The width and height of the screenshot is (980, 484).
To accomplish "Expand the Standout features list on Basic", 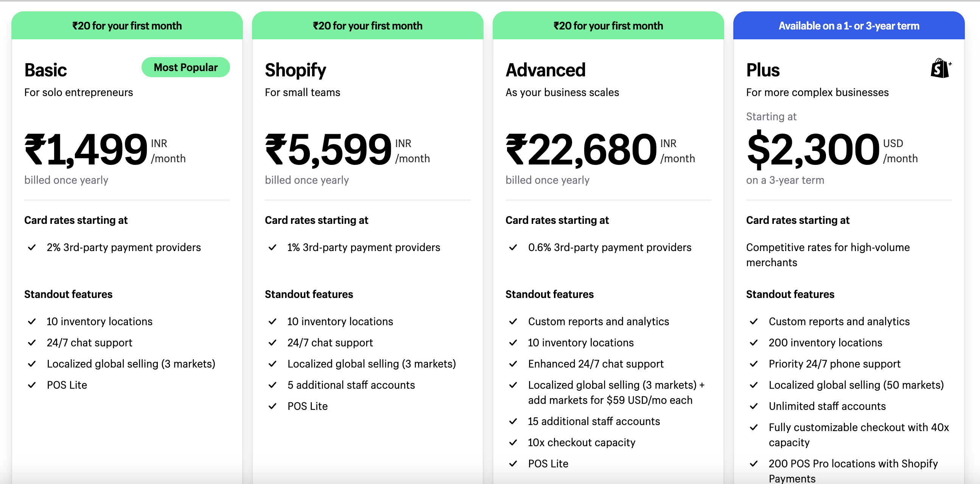I will tap(68, 294).
